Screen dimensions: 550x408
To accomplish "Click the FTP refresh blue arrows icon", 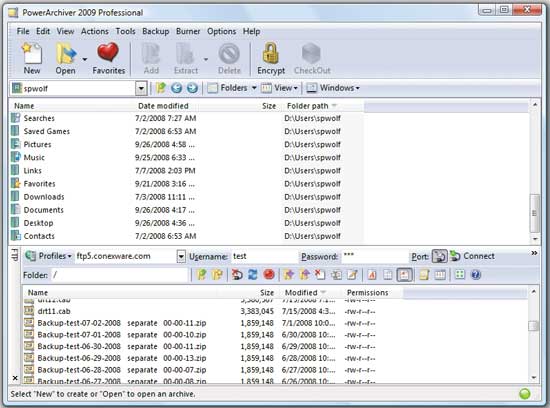I will 253,275.
